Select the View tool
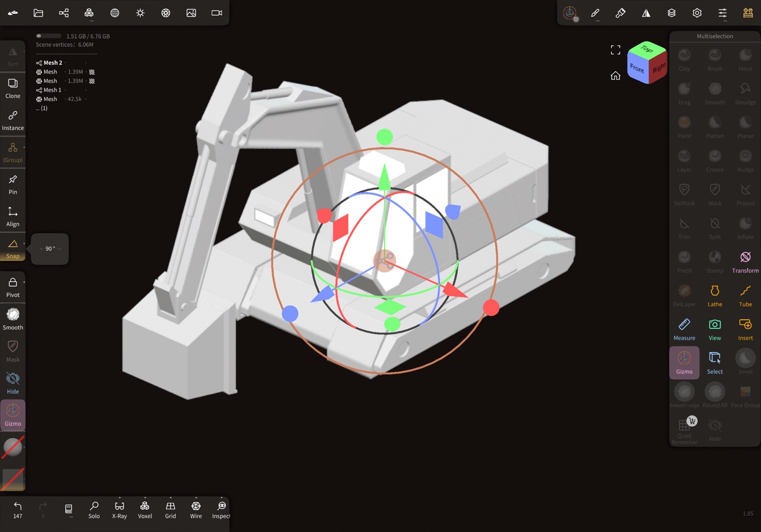This screenshot has height=532, width=761. pos(715,329)
